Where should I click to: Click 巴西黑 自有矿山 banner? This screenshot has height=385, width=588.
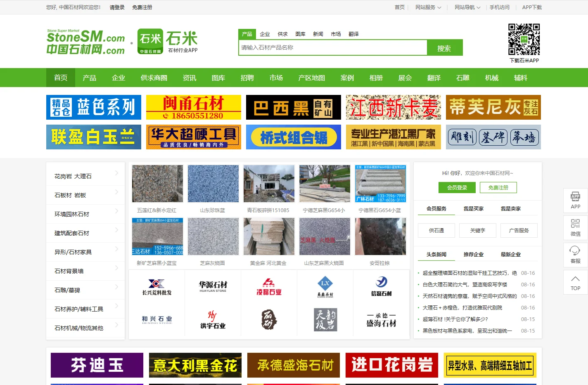294,107
